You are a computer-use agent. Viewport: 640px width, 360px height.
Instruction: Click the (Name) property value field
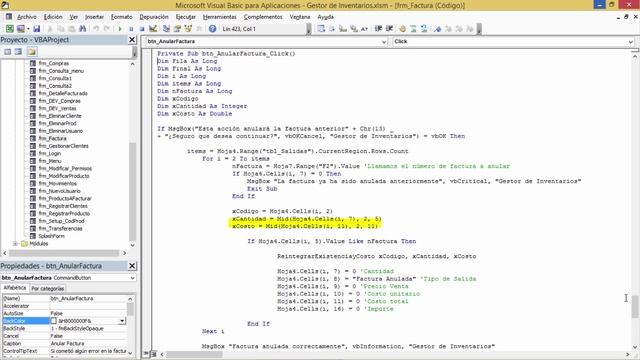[x=88, y=298]
